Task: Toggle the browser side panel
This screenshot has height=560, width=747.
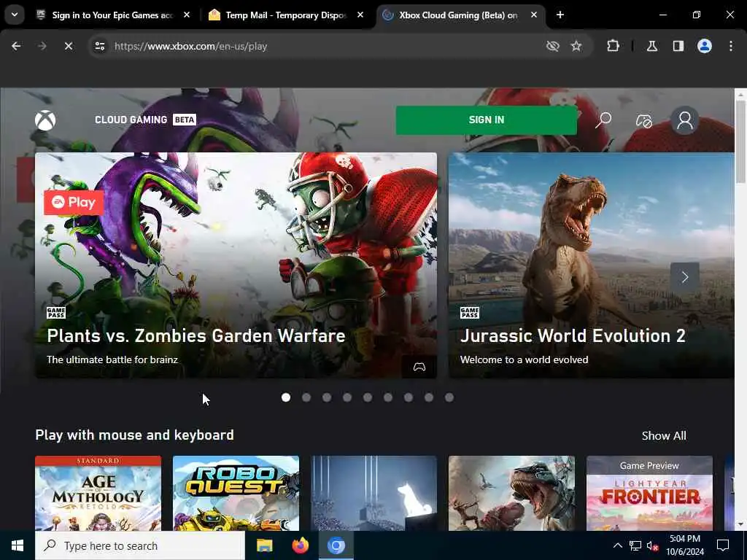Action: coord(678,46)
